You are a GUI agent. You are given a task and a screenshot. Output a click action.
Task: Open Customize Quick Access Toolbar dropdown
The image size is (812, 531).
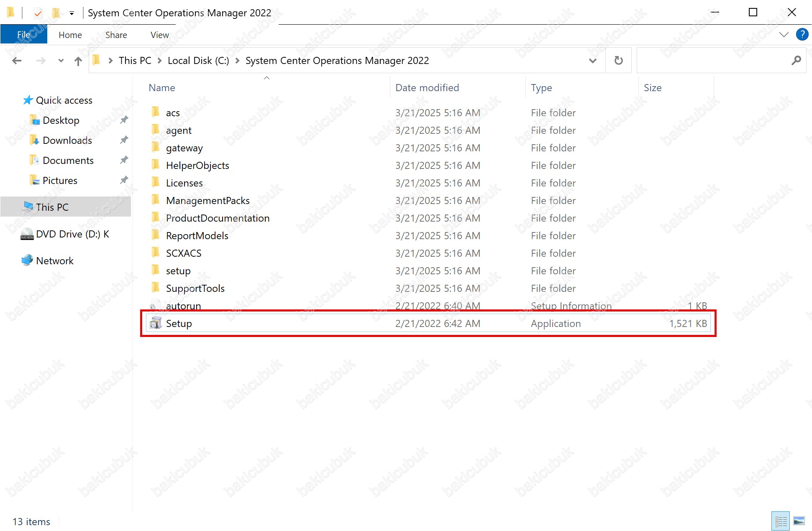(x=72, y=13)
